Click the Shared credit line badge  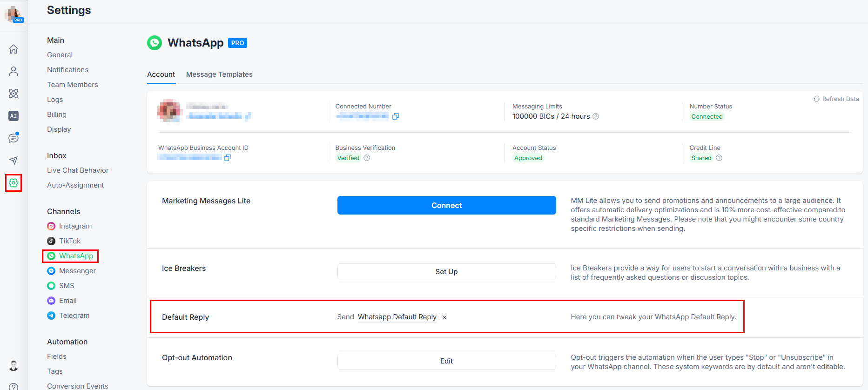[x=701, y=158]
